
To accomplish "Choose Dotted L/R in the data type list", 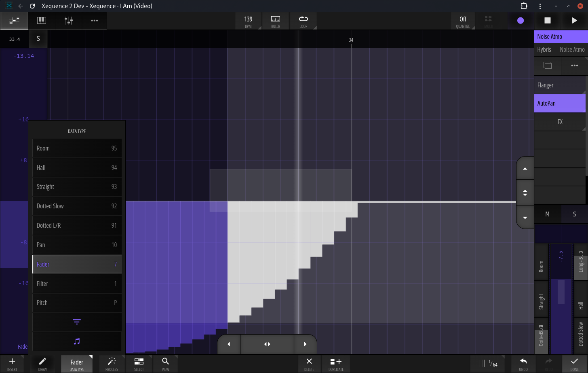I will (x=77, y=226).
